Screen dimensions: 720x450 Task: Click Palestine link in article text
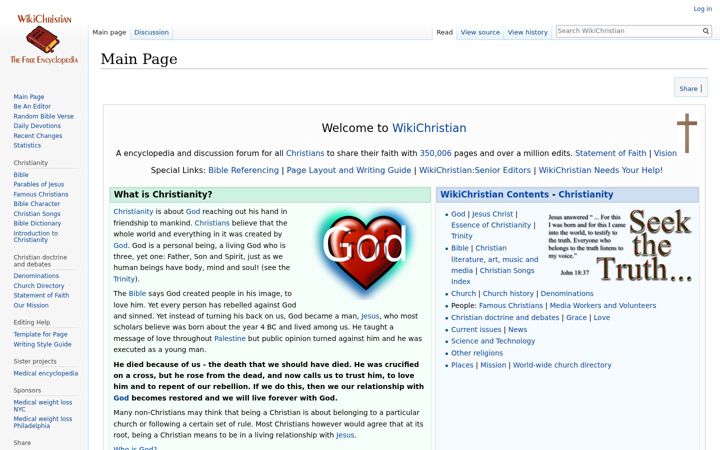coord(230,339)
